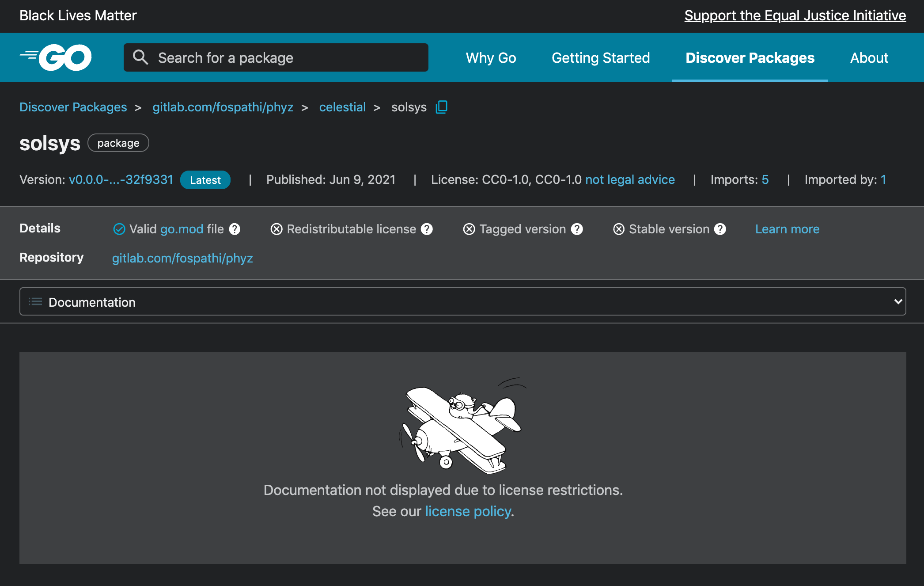Open the Why Go menu item
The height and width of the screenshot is (586, 924).
point(491,57)
